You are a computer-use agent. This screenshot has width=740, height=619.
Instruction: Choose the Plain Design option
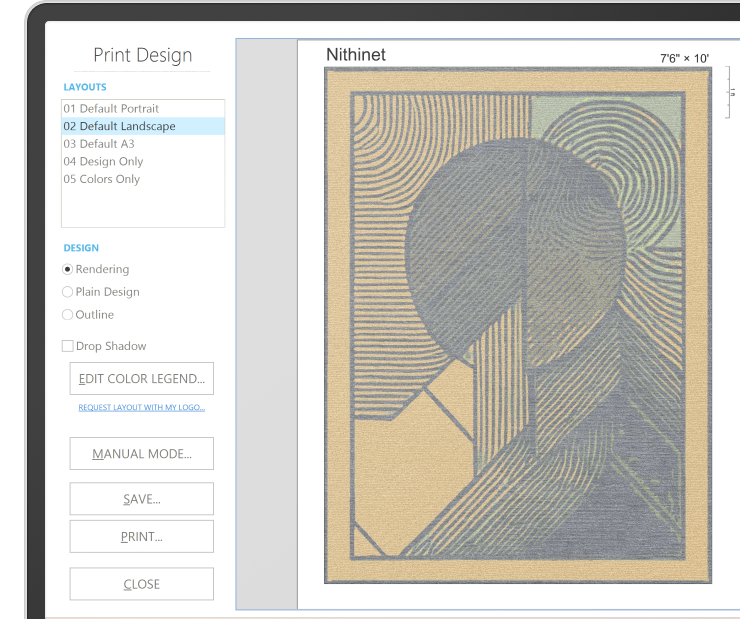pyautogui.click(x=68, y=292)
